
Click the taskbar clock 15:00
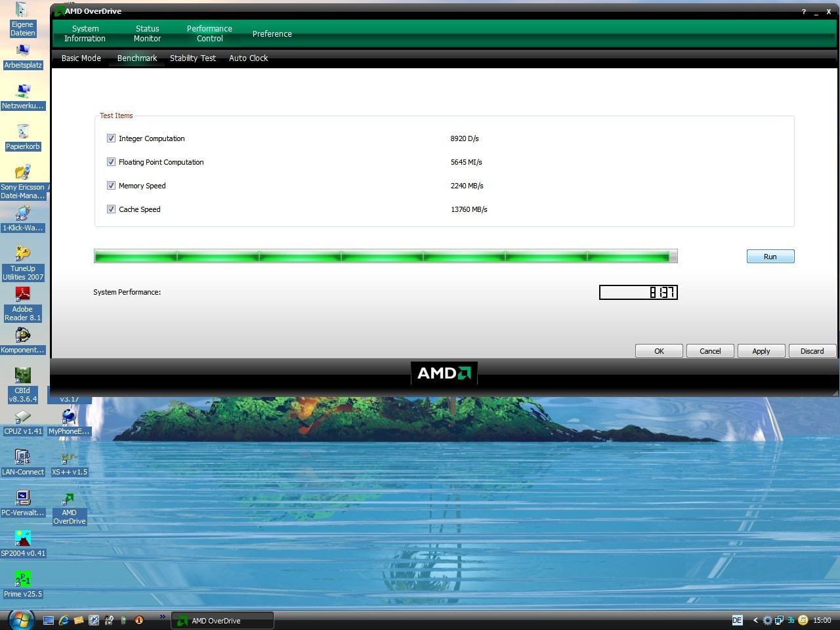[x=822, y=620]
